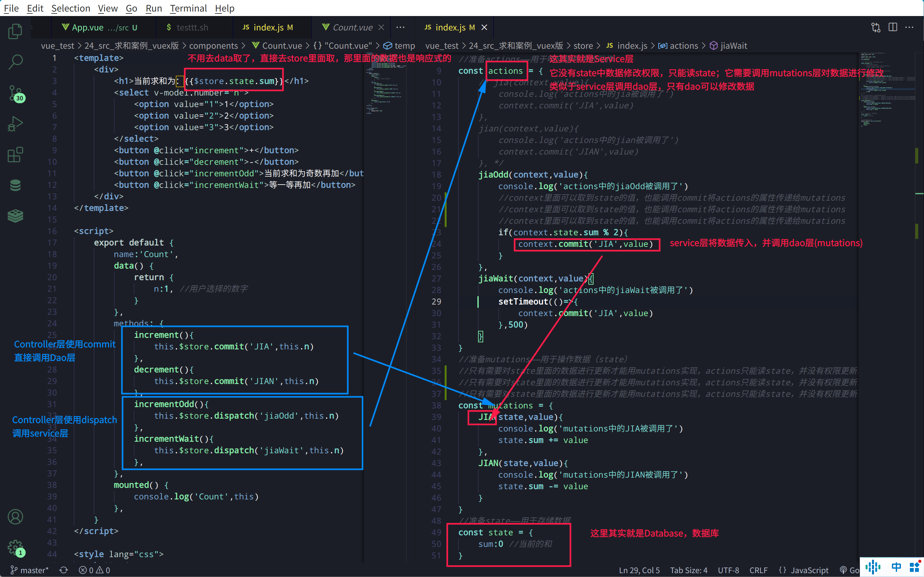Click the Split Editor Right icon
The height and width of the screenshot is (577, 924).
[893, 27]
